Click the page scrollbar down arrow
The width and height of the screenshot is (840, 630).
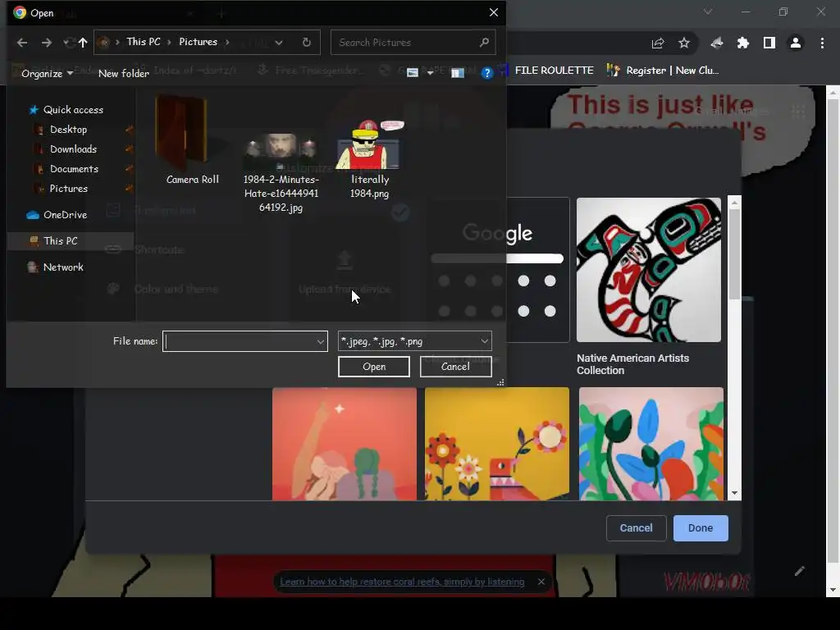(x=833, y=590)
